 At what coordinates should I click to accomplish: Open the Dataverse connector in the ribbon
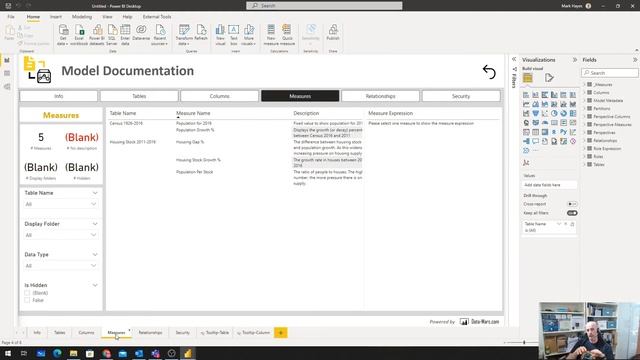(x=141, y=33)
